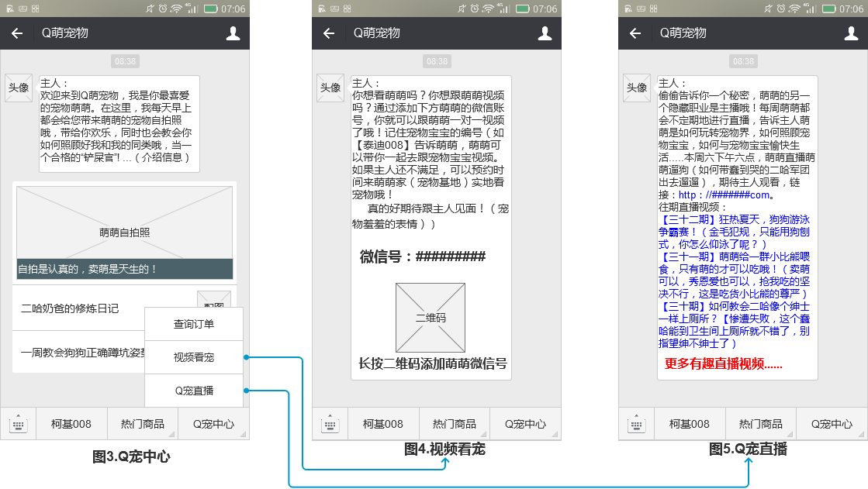
Task: Tap Figure 3 welcome message bubble
Action: coord(119,124)
